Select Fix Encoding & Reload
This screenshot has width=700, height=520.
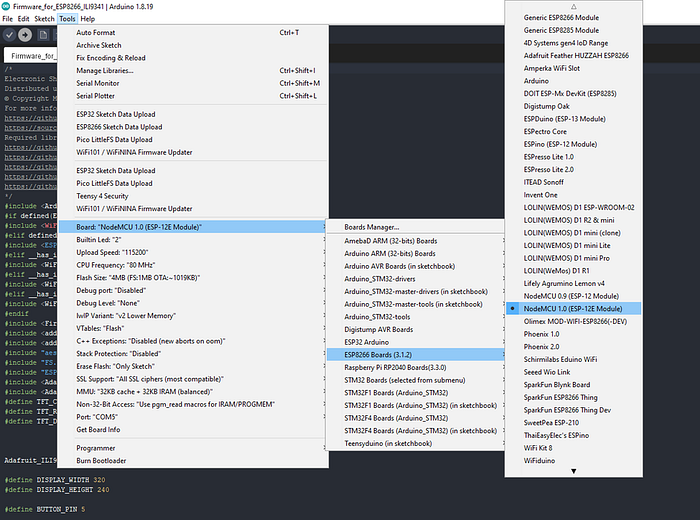pos(193,58)
